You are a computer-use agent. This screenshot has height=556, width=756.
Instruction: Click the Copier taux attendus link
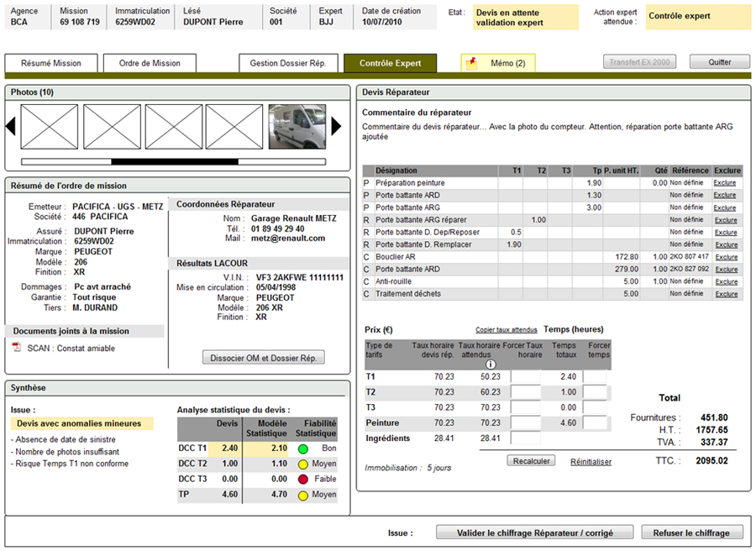click(506, 330)
